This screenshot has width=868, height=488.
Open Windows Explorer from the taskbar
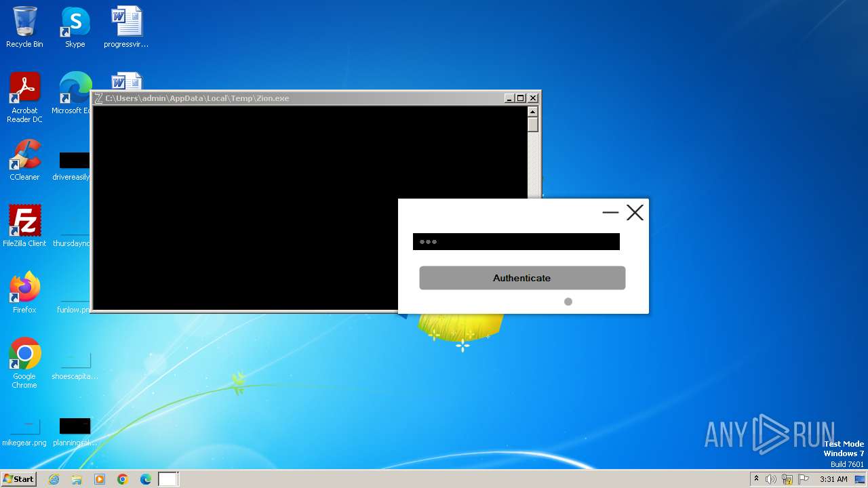pos(77,479)
